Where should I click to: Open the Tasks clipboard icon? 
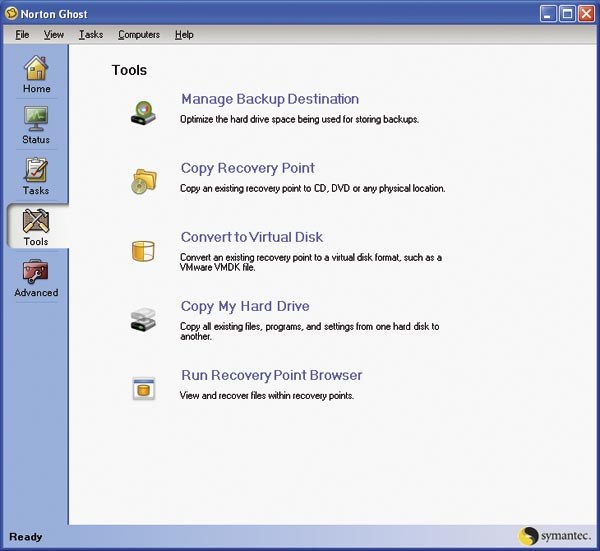[36, 171]
